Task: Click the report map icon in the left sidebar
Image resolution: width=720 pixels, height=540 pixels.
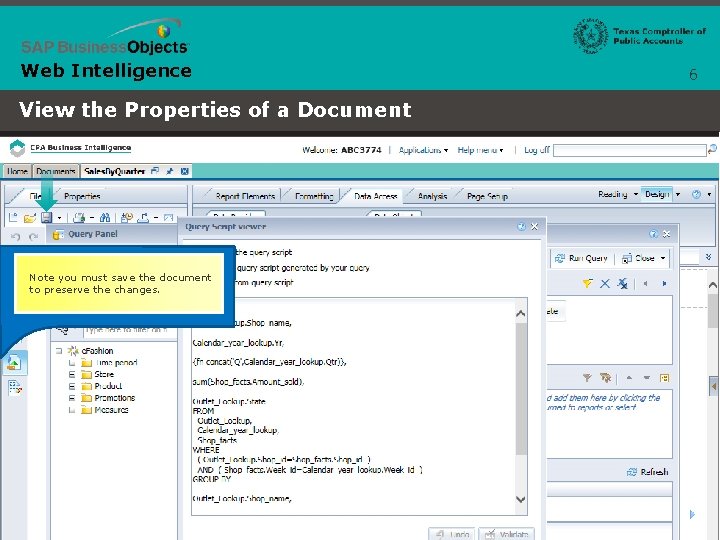Action: tap(14, 363)
